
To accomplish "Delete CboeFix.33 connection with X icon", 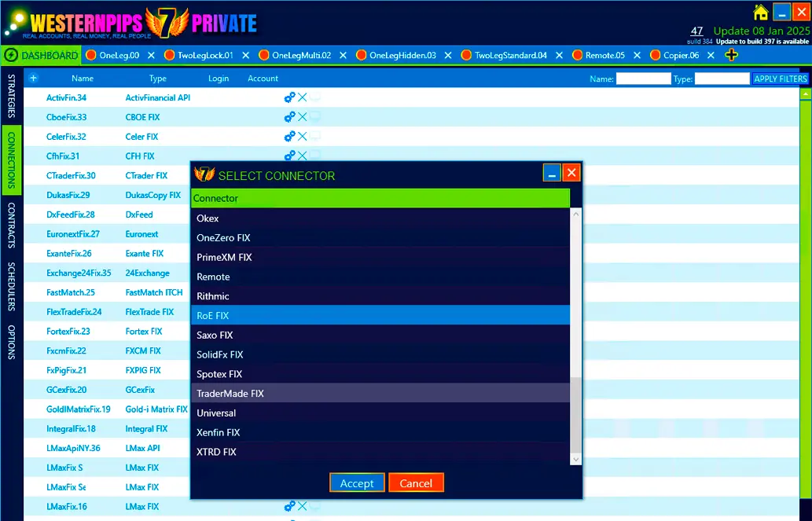I will (x=303, y=117).
